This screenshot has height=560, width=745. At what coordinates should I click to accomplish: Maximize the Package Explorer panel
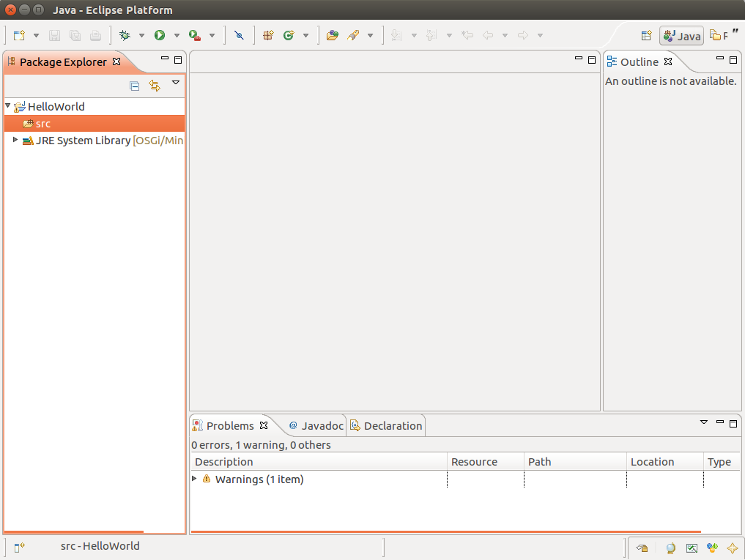coord(178,60)
